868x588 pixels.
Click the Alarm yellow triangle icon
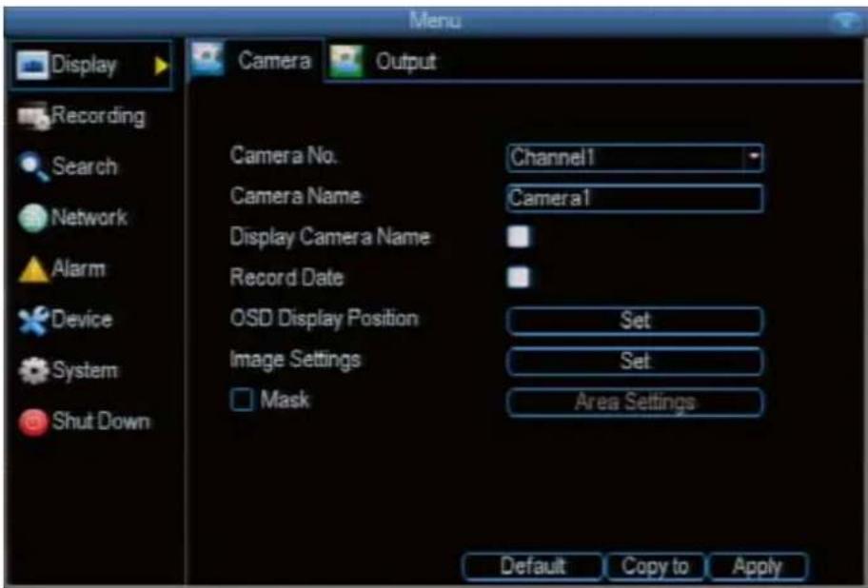click(x=33, y=269)
